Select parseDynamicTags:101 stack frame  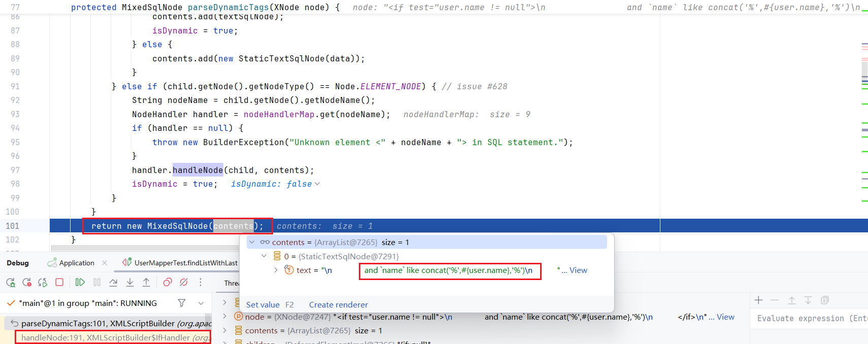[108, 323]
